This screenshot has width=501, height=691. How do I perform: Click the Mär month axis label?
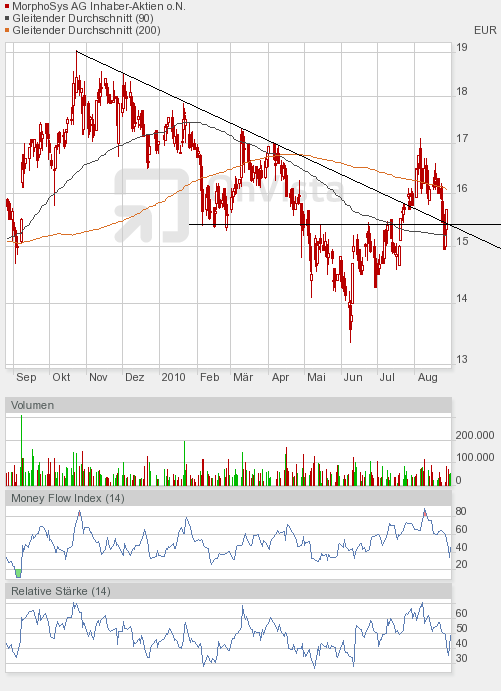point(243,378)
